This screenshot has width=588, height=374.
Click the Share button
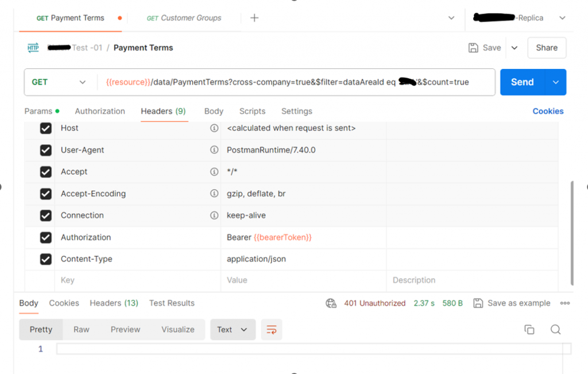[x=546, y=48]
